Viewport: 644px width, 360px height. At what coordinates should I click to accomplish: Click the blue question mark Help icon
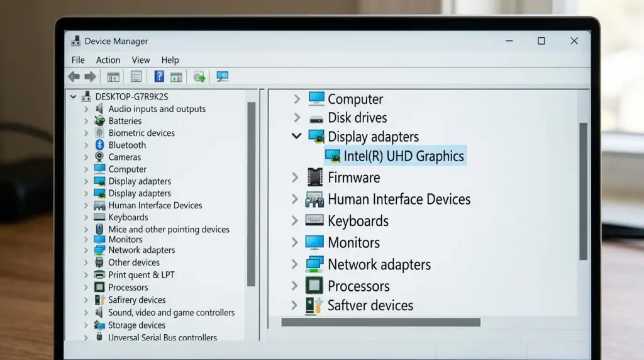159,76
